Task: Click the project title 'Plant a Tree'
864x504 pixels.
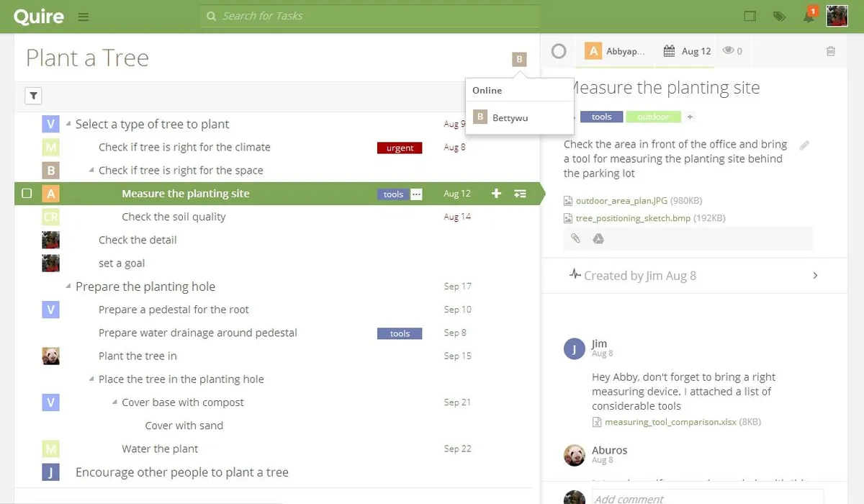Action: coord(87,58)
